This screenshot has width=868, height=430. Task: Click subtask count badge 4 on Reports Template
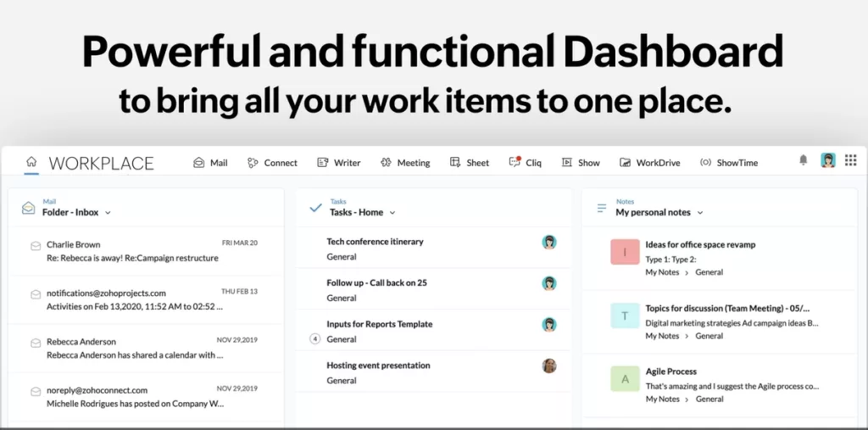point(315,339)
